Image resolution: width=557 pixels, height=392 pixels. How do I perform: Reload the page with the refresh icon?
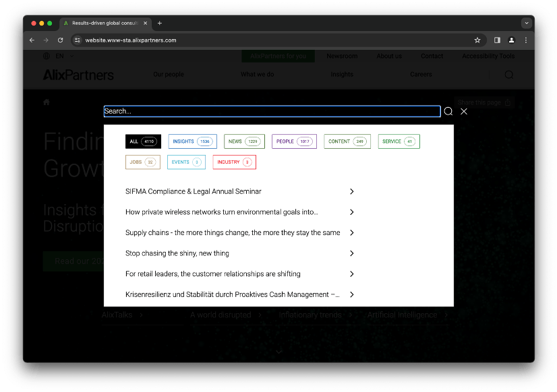tap(61, 40)
